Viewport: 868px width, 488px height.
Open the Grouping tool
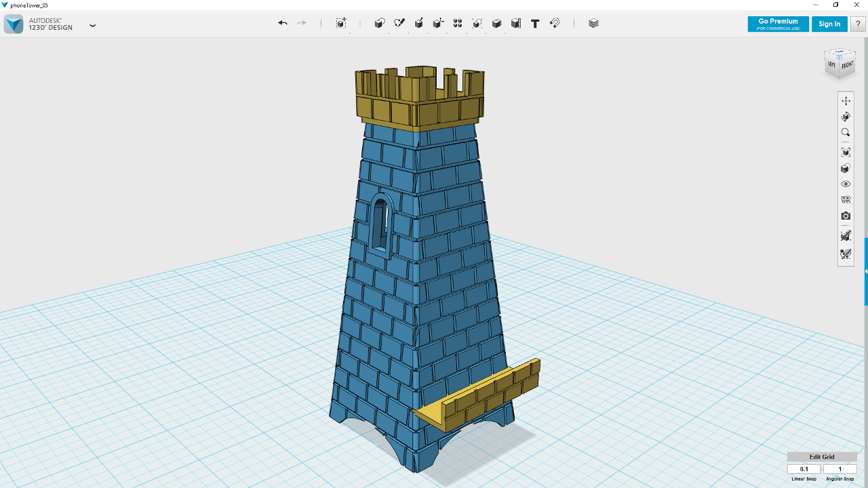(477, 23)
